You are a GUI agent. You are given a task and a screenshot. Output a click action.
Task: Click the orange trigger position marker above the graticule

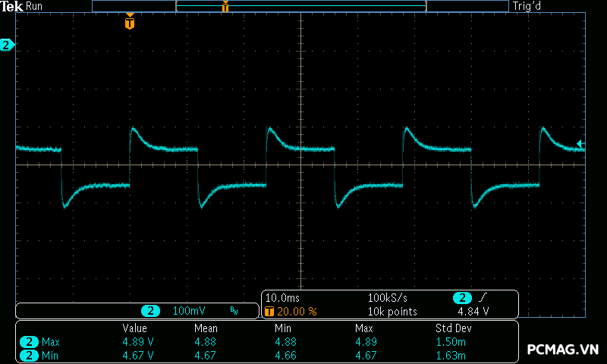click(130, 22)
